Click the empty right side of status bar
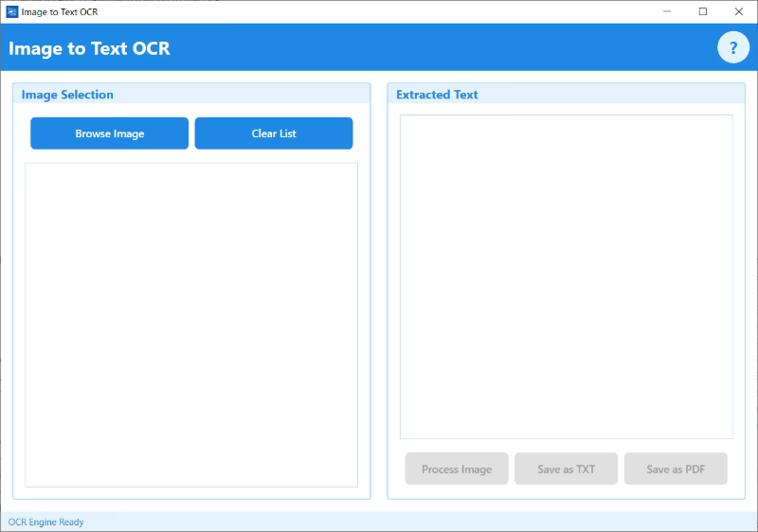The width and height of the screenshot is (758, 532). pyautogui.click(x=568, y=522)
